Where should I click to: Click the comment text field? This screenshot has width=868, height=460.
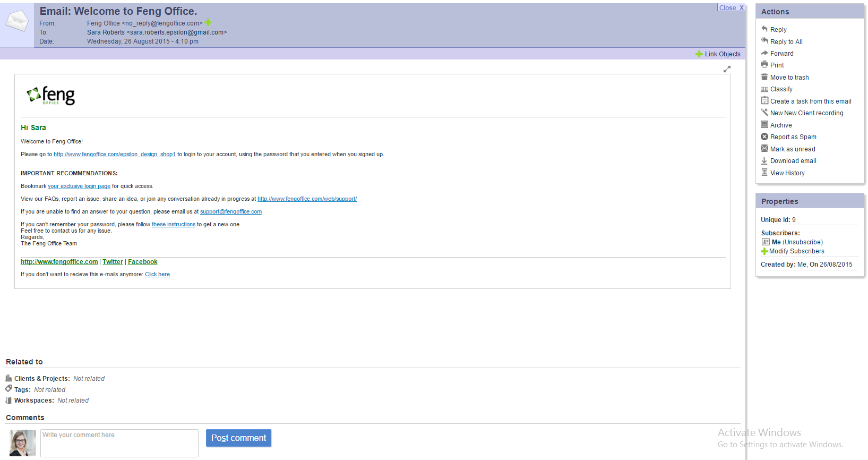[x=119, y=443]
